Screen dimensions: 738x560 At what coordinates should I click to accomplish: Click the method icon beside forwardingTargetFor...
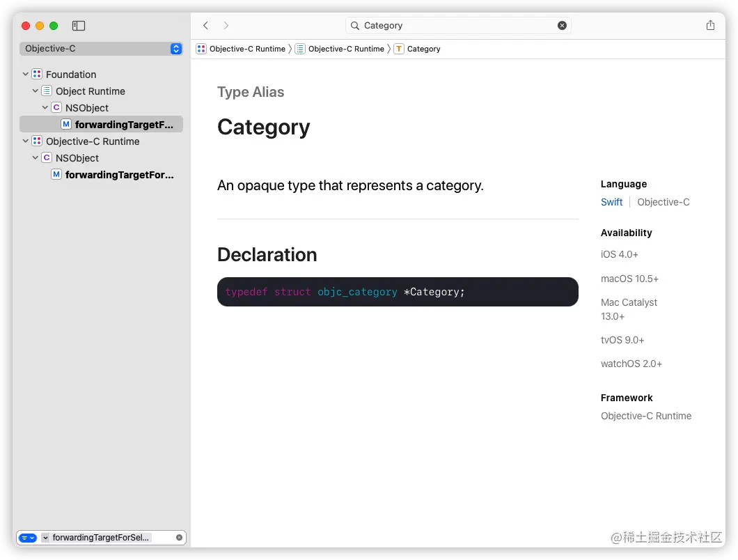tap(56, 175)
